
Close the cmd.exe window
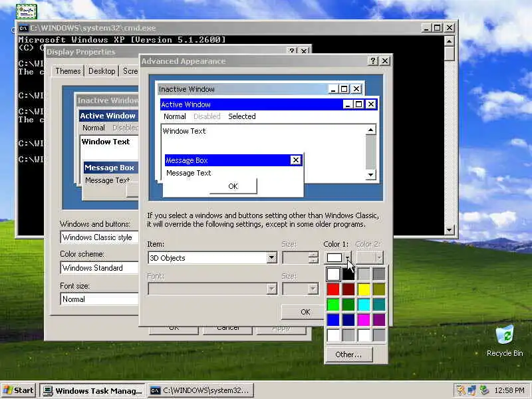click(x=450, y=28)
